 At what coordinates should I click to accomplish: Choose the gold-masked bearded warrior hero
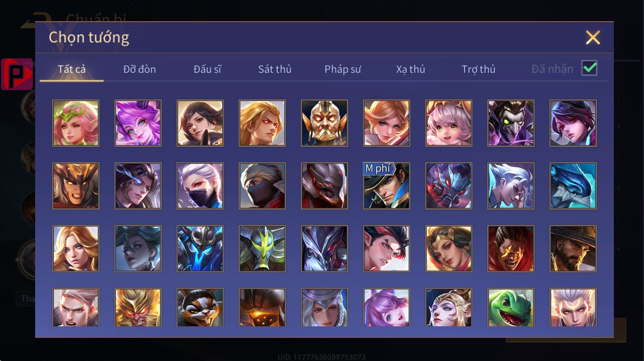pos(324,123)
